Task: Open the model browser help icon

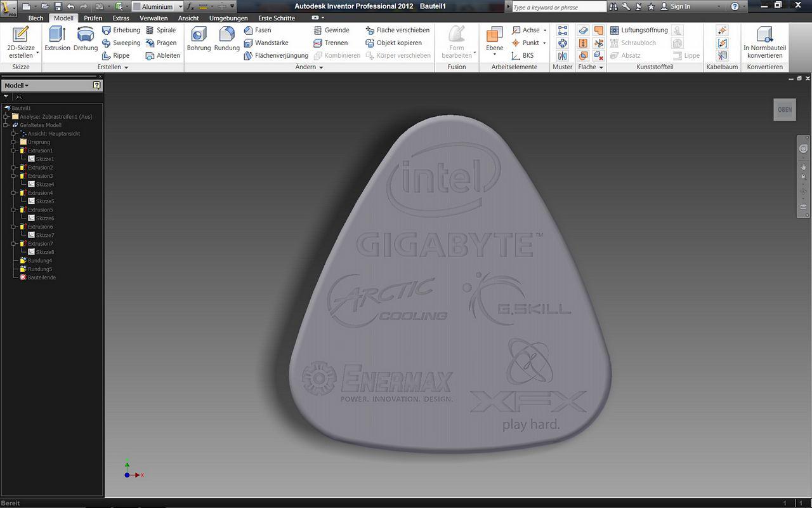Action: [x=96, y=85]
